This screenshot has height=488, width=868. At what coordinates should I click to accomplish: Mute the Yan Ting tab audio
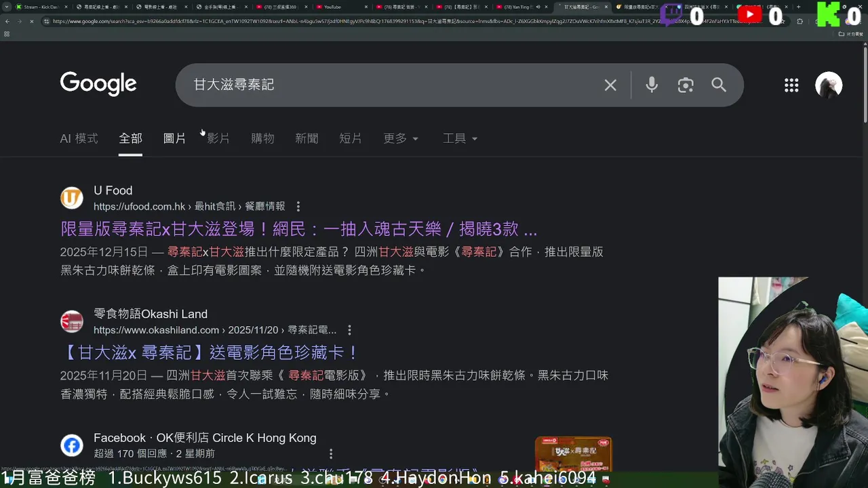tap(538, 7)
